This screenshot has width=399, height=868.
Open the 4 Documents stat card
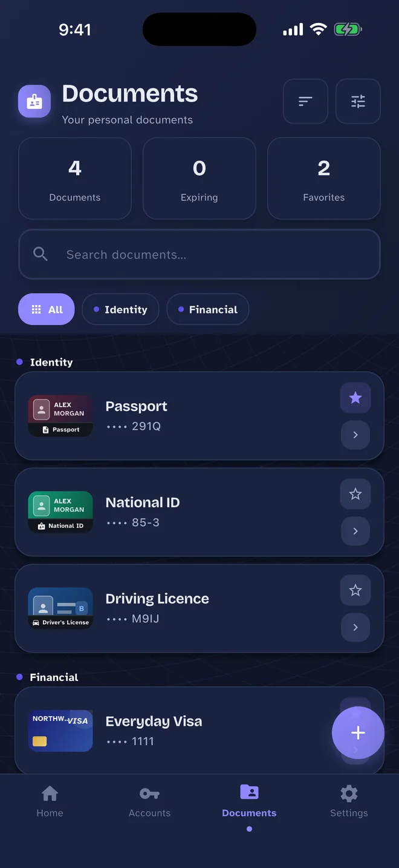tap(75, 179)
